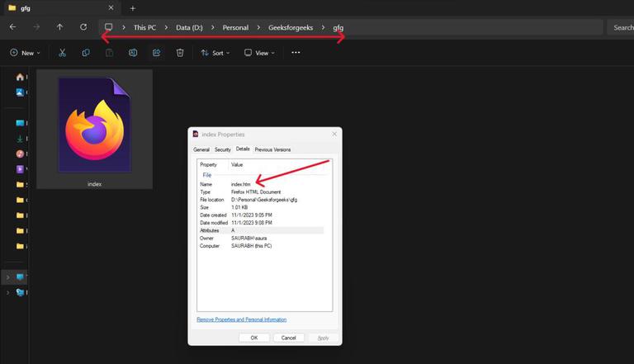This screenshot has width=634, height=364.
Task: Select the Date modified row
Action: [261, 223]
